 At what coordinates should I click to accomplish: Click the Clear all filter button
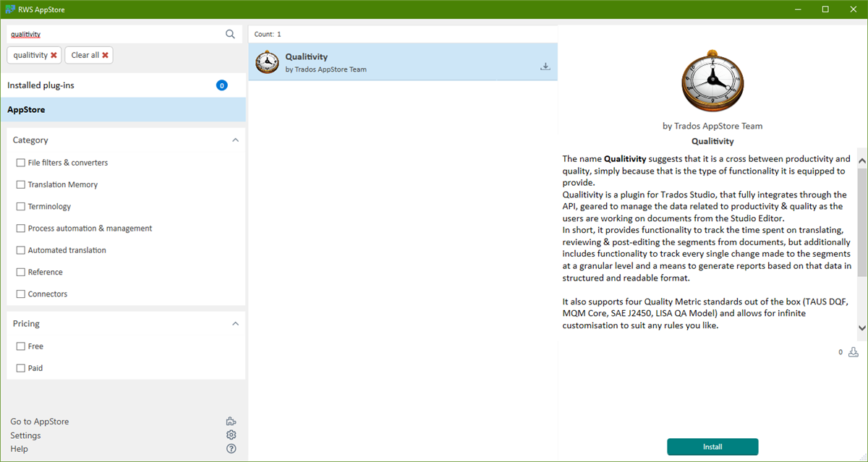(88, 54)
